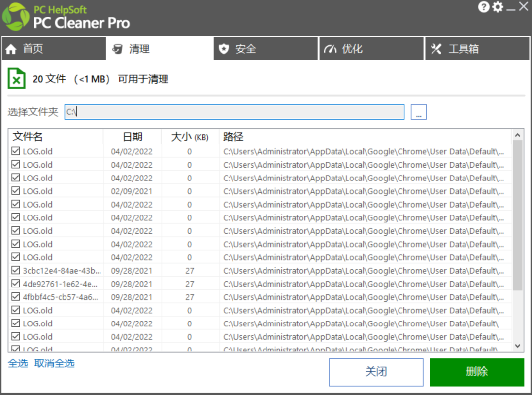This screenshot has width=532, height=395.
Task: Click the 09/28/2021 date in the 4de92761 row
Action: (x=132, y=284)
